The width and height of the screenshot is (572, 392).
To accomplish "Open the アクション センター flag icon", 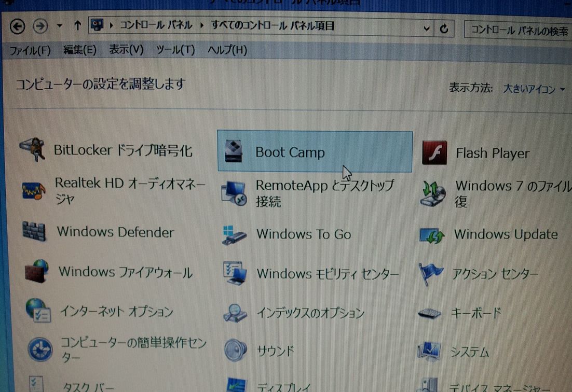I will (431, 274).
